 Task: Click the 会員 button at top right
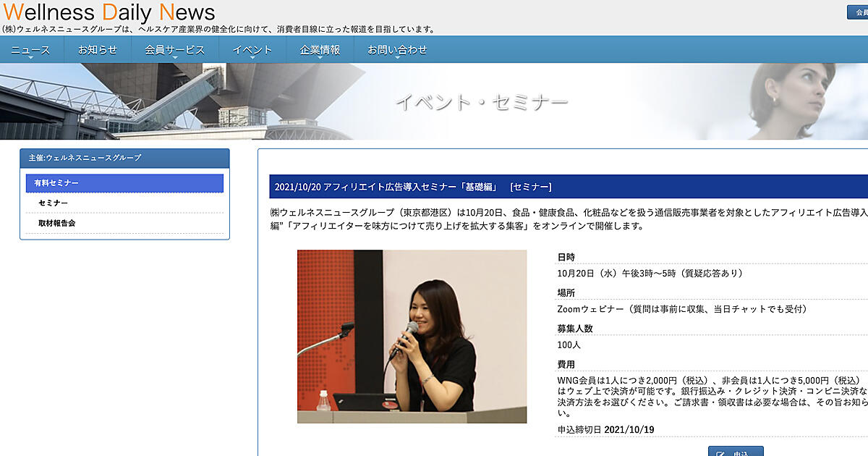859,12
